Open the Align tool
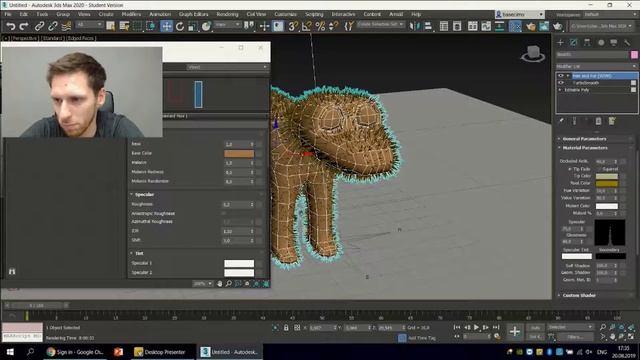This screenshot has width=640, height=360. tap(428, 27)
